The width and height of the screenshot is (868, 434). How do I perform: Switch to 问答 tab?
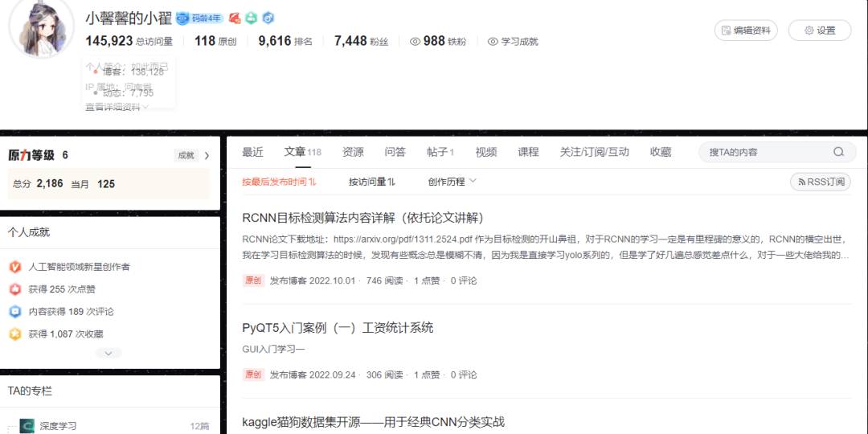(x=395, y=152)
